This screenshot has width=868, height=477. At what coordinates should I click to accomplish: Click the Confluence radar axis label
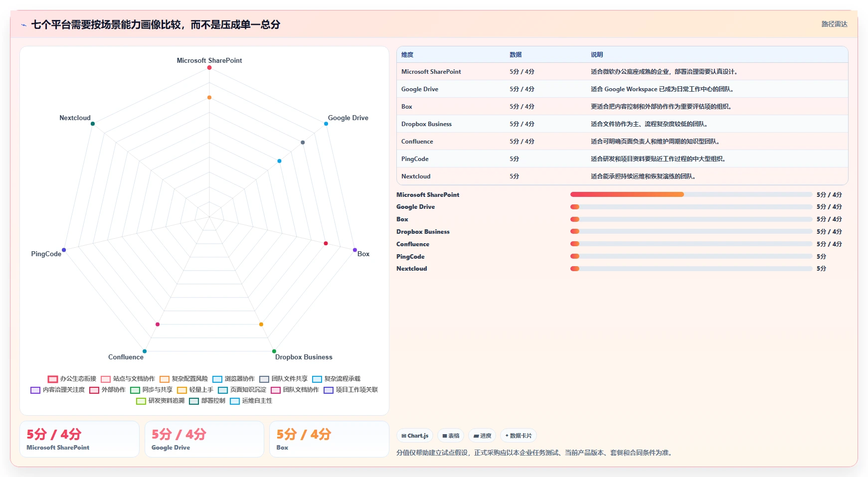126,357
